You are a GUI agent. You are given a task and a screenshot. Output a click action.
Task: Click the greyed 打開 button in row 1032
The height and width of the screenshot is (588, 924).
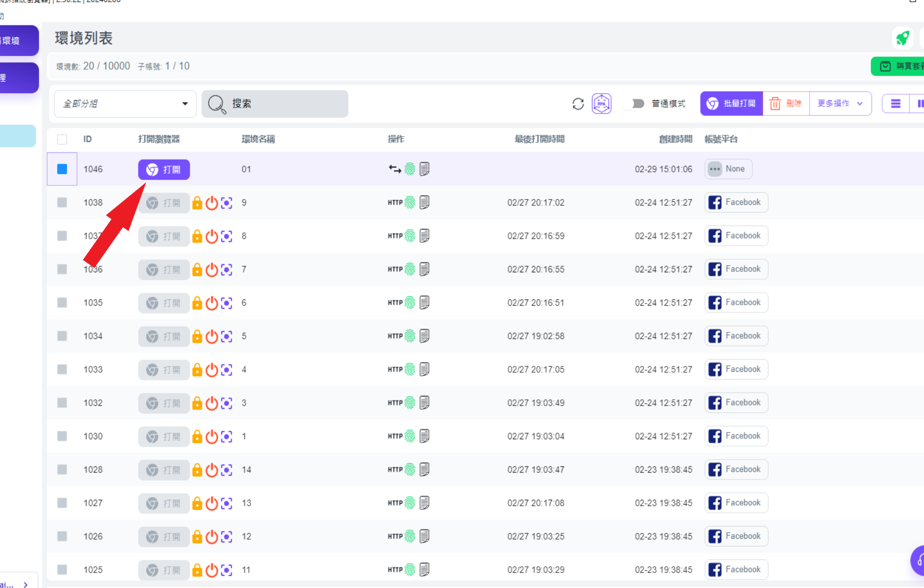(x=164, y=403)
